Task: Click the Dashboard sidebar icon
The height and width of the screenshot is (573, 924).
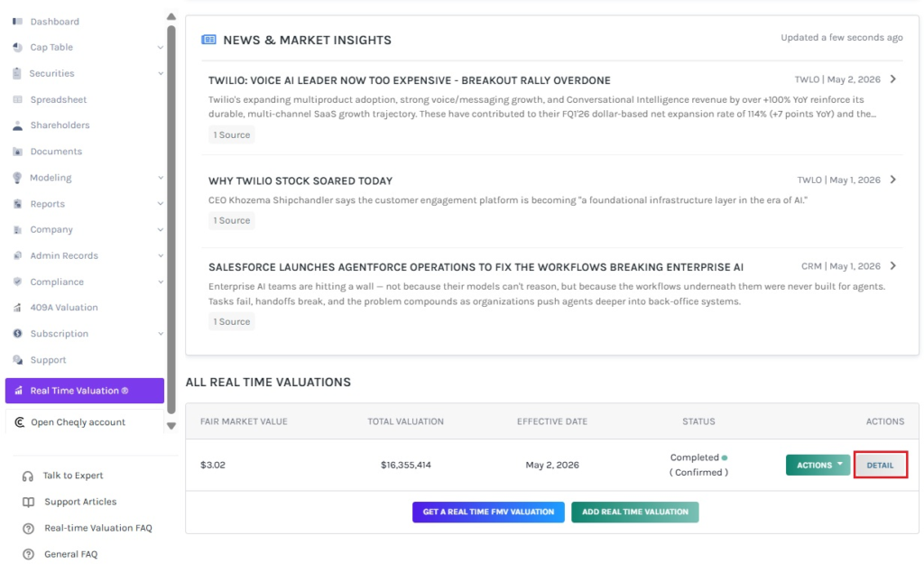Action: click(x=18, y=22)
